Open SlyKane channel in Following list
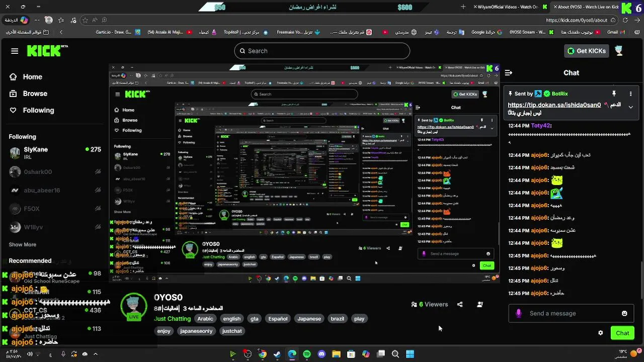Screen dimensions: 644x362 (x=55, y=153)
